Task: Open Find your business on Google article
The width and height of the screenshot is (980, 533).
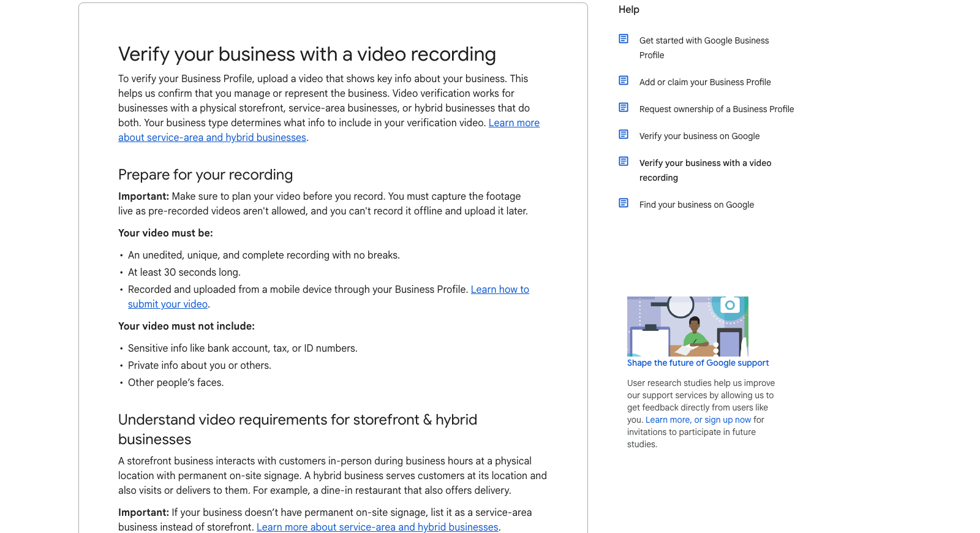Action: click(x=696, y=205)
